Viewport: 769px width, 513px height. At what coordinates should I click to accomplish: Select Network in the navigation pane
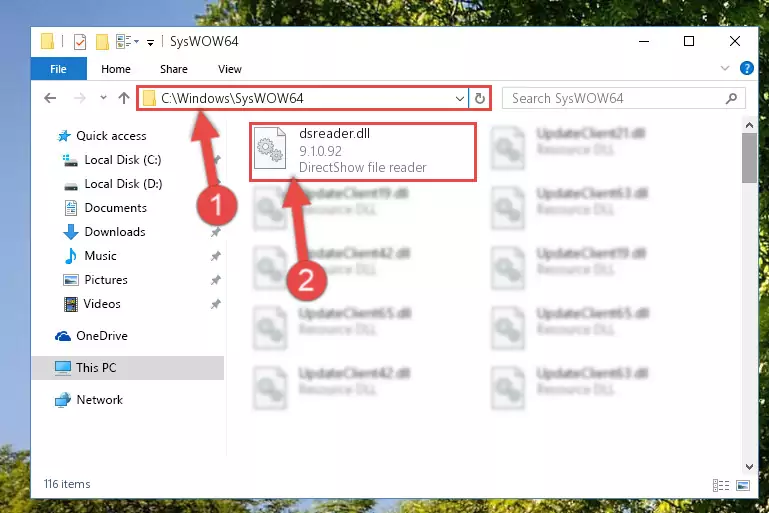[x=100, y=400]
